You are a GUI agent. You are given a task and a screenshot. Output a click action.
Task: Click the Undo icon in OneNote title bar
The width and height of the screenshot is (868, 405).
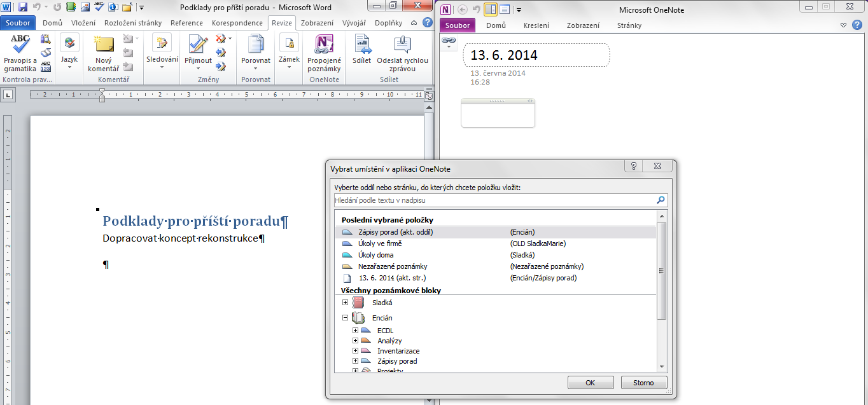click(x=476, y=10)
